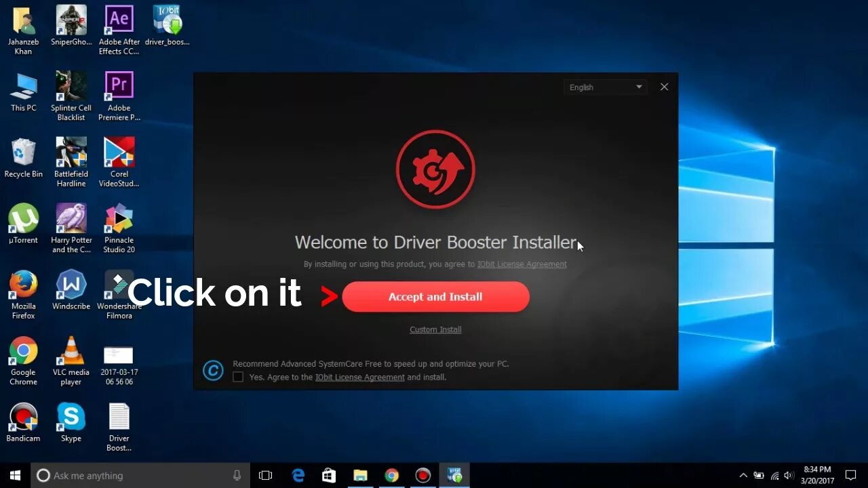This screenshot has height=488, width=868.
Task: Click the battery status tray icon
Action: pos(759,475)
